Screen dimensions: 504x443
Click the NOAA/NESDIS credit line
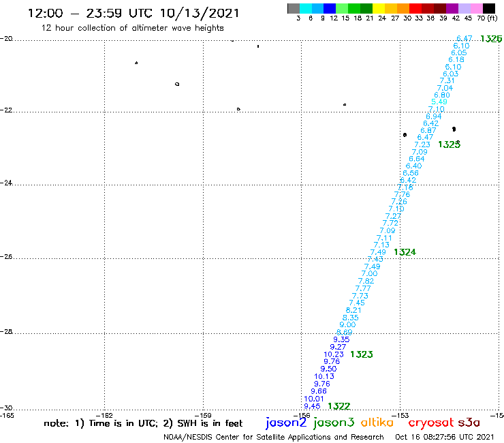click(274, 438)
